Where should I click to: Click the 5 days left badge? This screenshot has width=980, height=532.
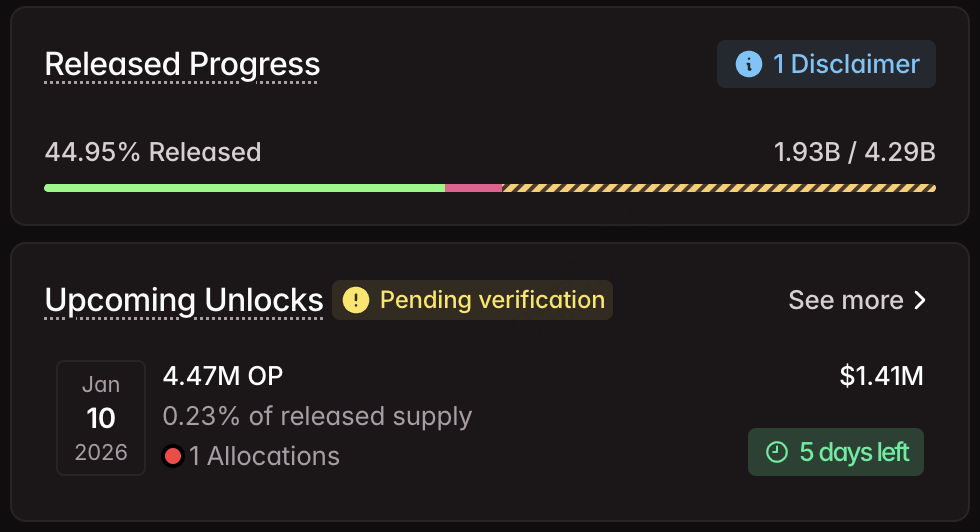pos(835,452)
